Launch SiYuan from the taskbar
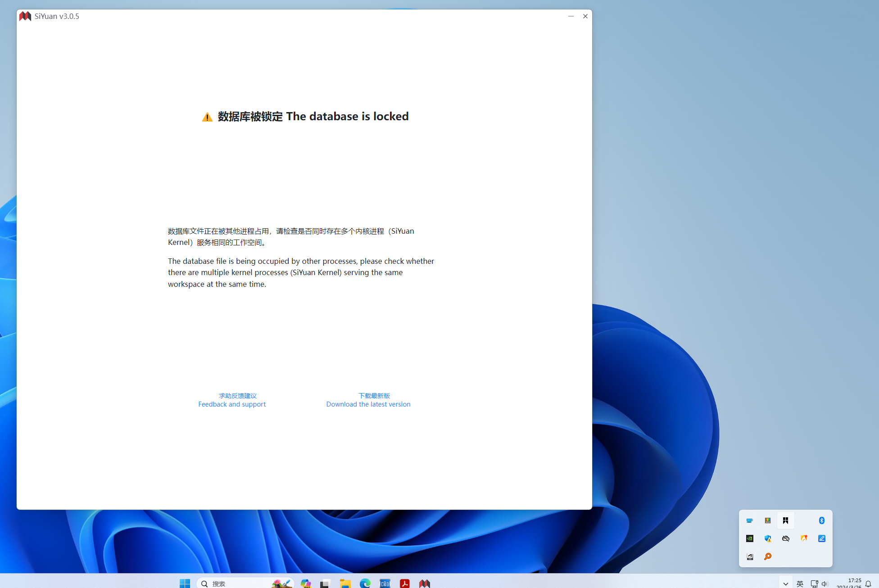The image size is (879, 588). tap(424, 583)
